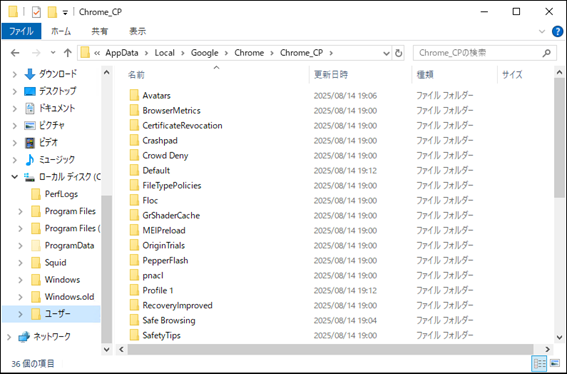Click the Default folder icon
The width and height of the screenshot is (567, 374).
134,170
